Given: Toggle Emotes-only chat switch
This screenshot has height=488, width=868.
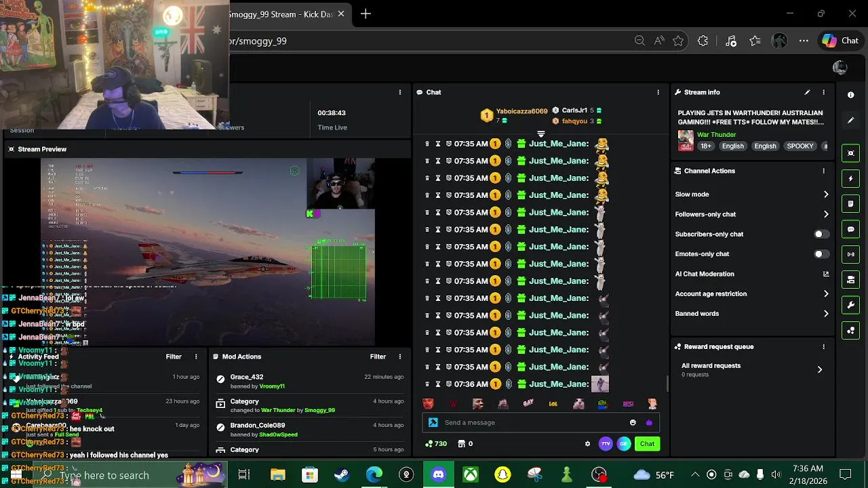Looking at the screenshot, I should 821,254.
